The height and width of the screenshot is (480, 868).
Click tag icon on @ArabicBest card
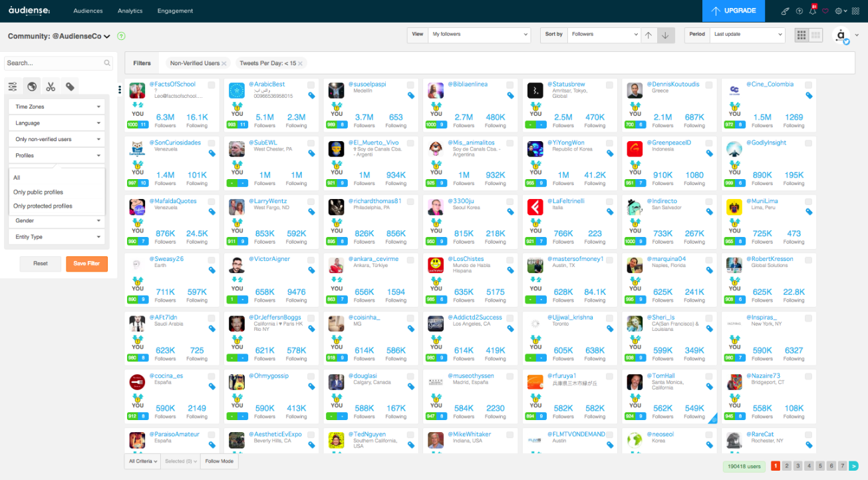point(311,96)
